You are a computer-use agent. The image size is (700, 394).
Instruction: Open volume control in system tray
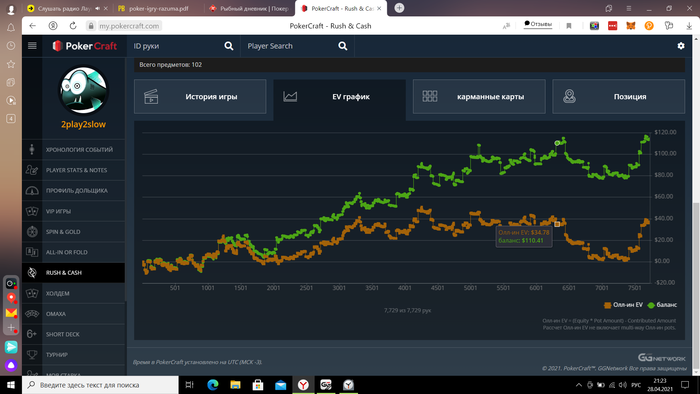click(x=623, y=385)
